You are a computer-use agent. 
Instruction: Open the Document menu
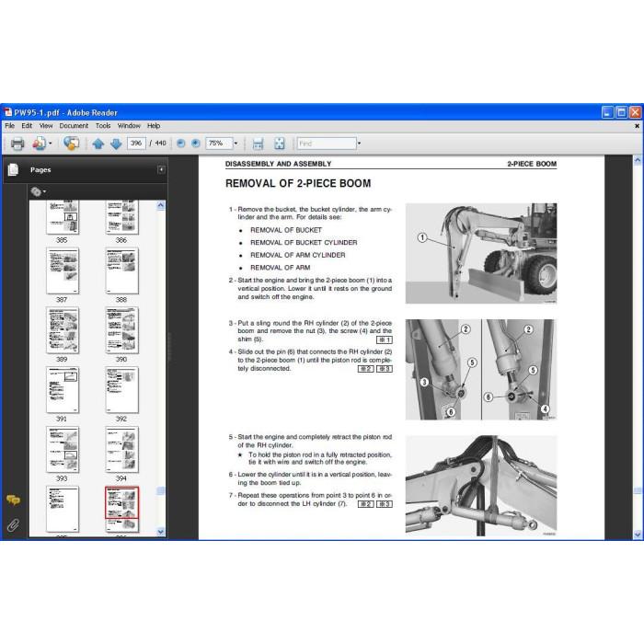coord(74,126)
